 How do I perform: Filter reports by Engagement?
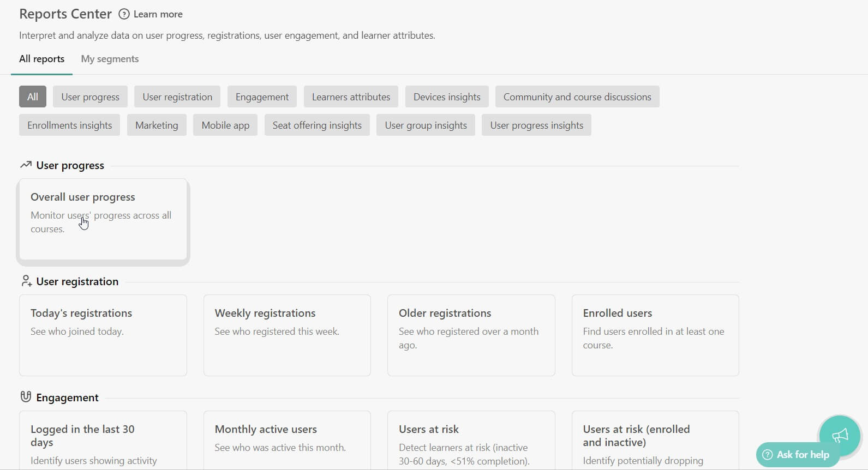tap(262, 97)
